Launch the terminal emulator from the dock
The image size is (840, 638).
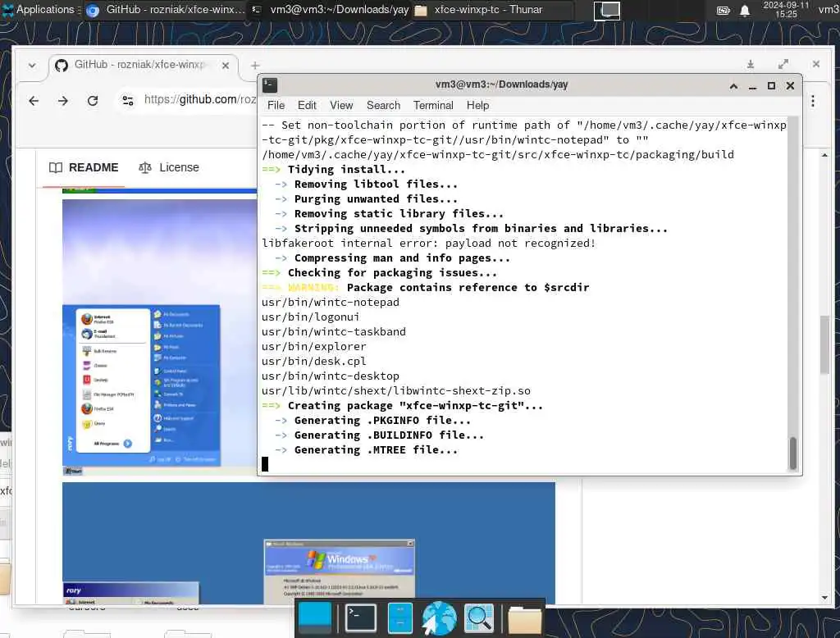(x=361, y=617)
